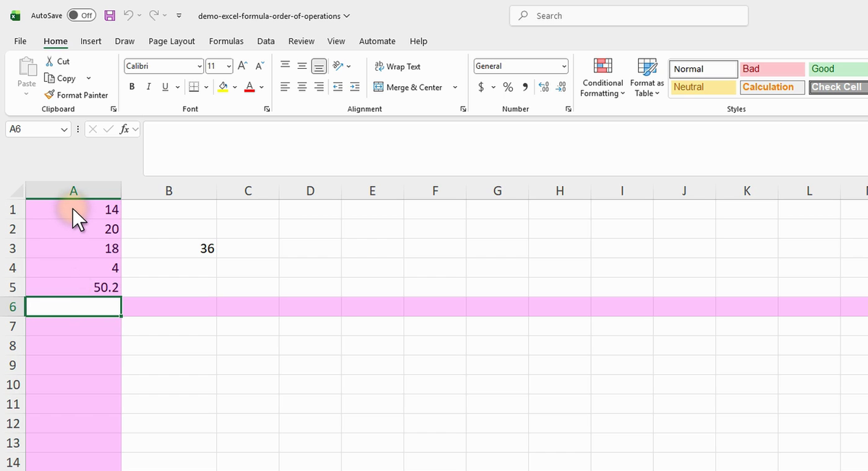Open the File menu
The width and height of the screenshot is (868, 471).
click(x=20, y=41)
